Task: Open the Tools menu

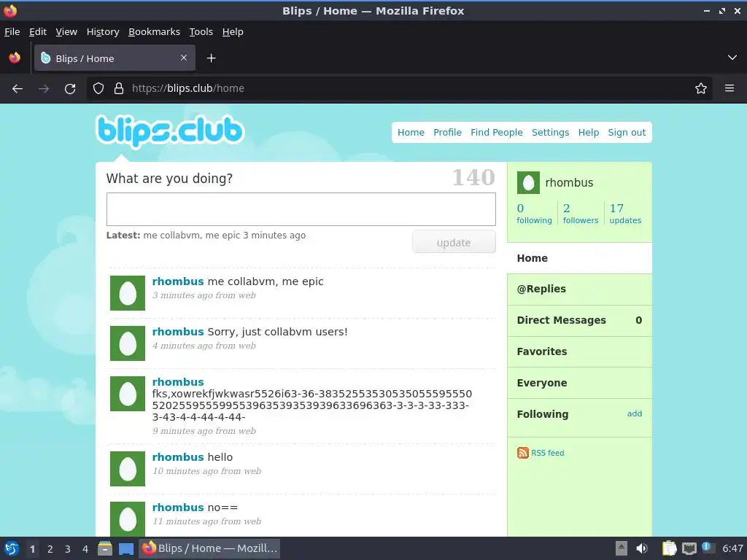Action: point(201,32)
